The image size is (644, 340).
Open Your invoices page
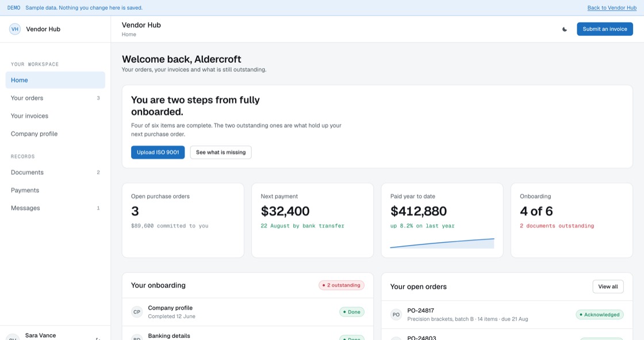[x=55, y=116]
